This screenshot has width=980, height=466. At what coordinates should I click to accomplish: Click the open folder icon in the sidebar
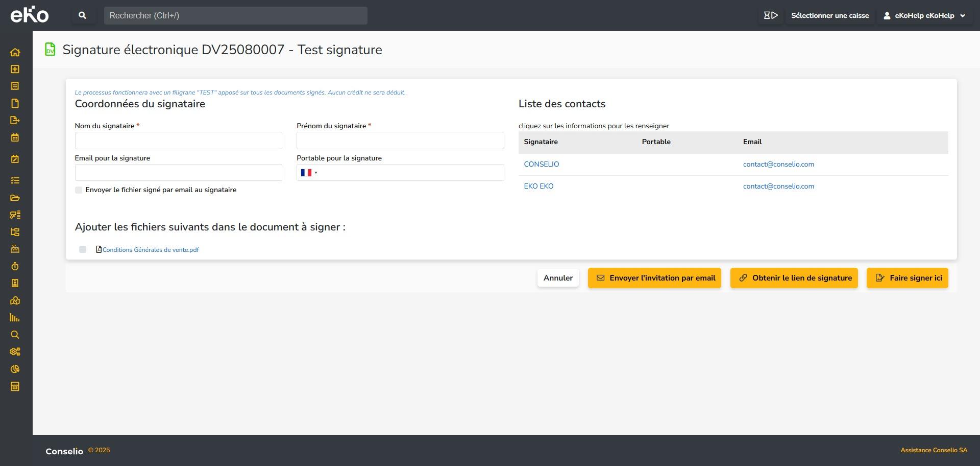15,198
